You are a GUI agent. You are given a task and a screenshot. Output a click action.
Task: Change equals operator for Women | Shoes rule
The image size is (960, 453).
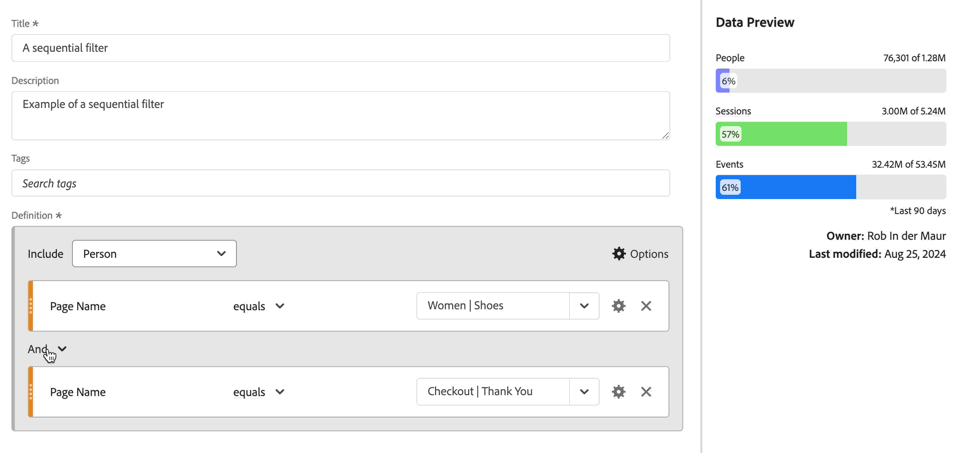[x=259, y=306]
